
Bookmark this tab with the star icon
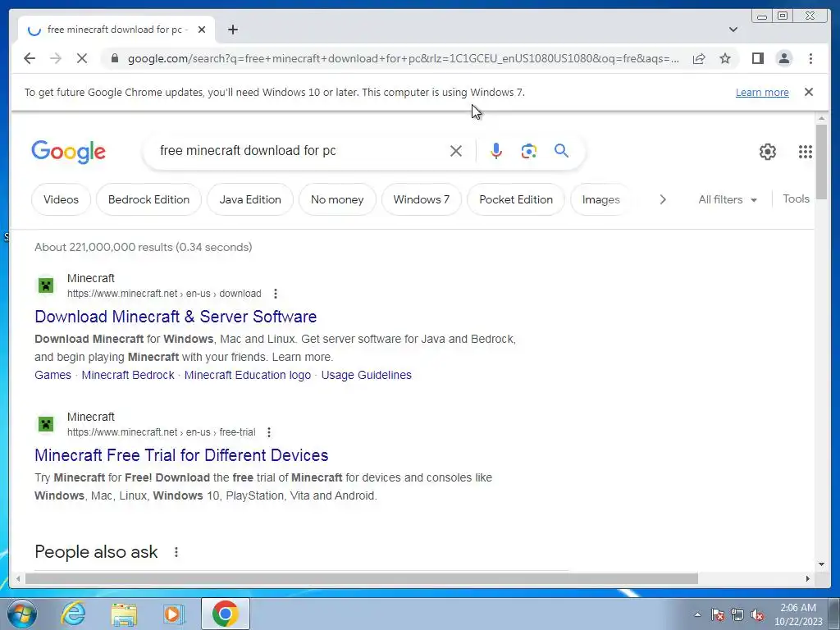point(725,58)
